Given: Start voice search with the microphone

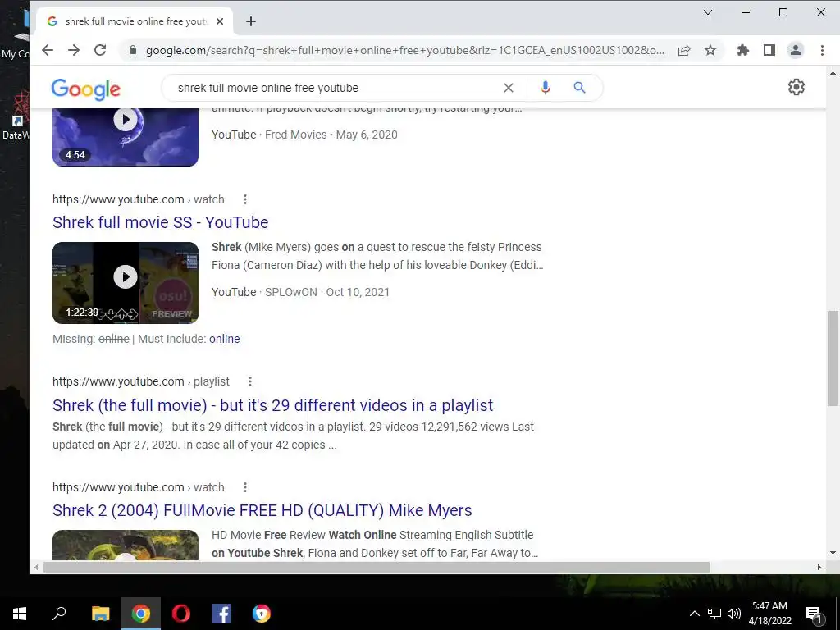Looking at the screenshot, I should [546, 88].
